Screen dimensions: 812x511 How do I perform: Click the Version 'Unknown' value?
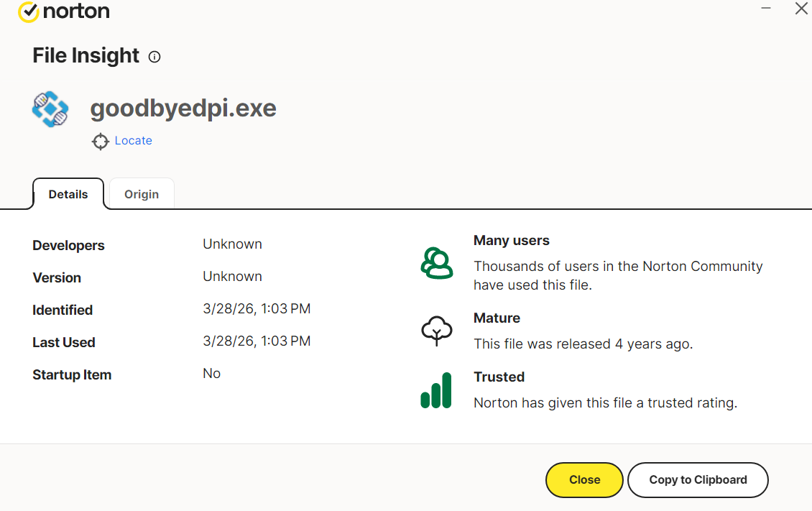[232, 277]
